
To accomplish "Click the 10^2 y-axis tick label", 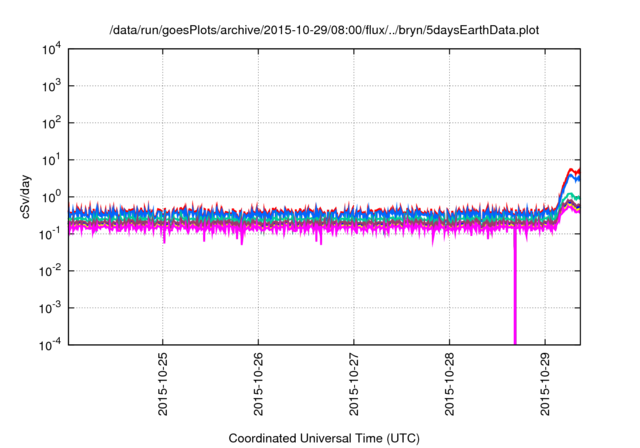I will pos(51,123).
